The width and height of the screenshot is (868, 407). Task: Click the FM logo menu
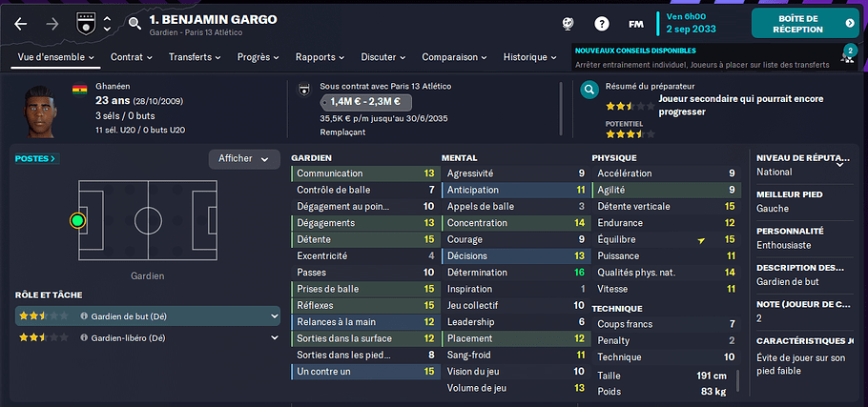[x=636, y=25]
